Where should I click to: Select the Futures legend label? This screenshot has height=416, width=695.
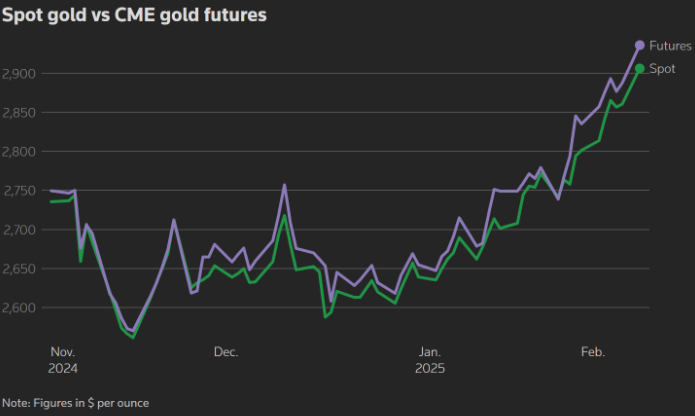point(670,45)
